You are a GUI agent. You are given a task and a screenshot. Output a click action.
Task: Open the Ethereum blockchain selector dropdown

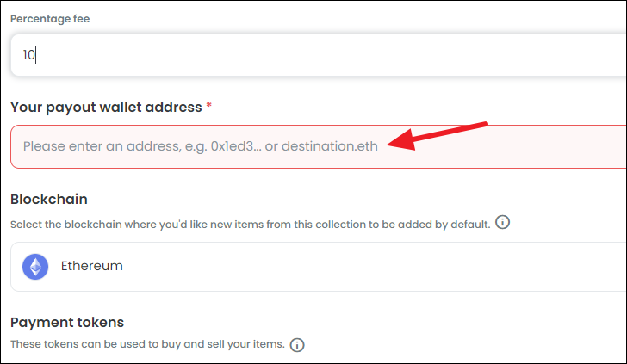coord(319,267)
